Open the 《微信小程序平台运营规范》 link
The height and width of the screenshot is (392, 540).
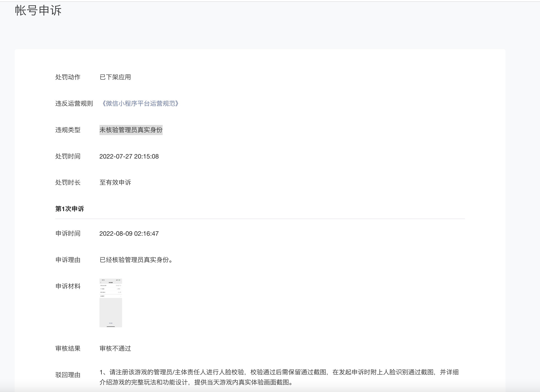(x=140, y=104)
